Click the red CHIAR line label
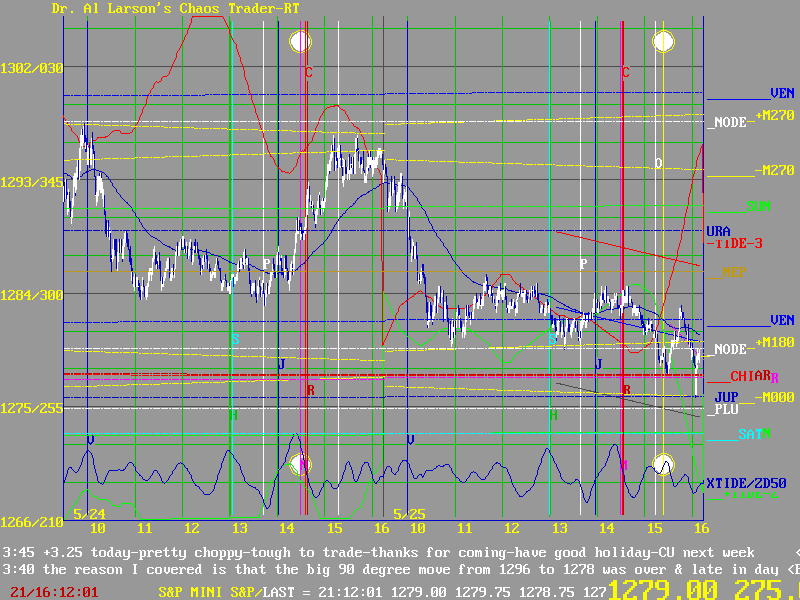Viewport: 800px width, 600px height. tap(749, 376)
